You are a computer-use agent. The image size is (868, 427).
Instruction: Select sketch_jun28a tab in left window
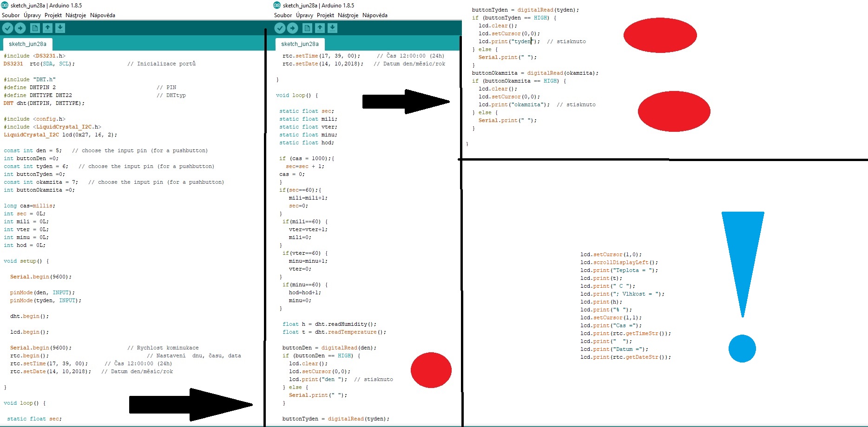coord(27,44)
